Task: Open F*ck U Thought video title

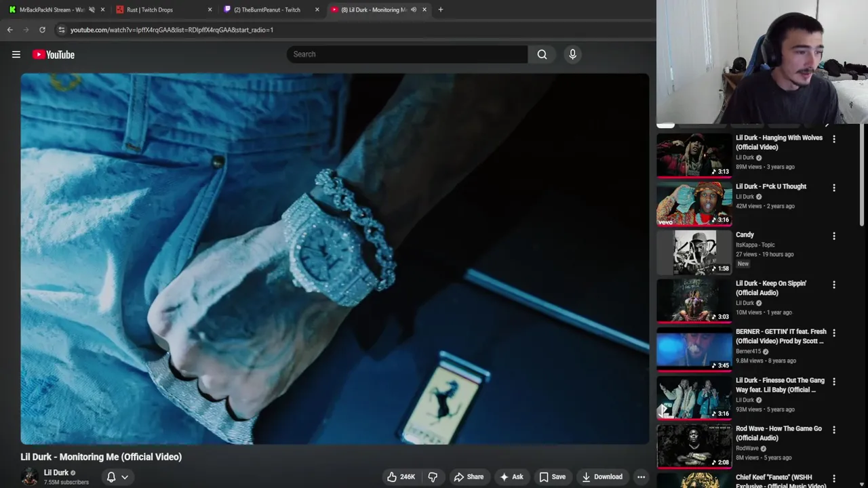Action: tap(771, 186)
